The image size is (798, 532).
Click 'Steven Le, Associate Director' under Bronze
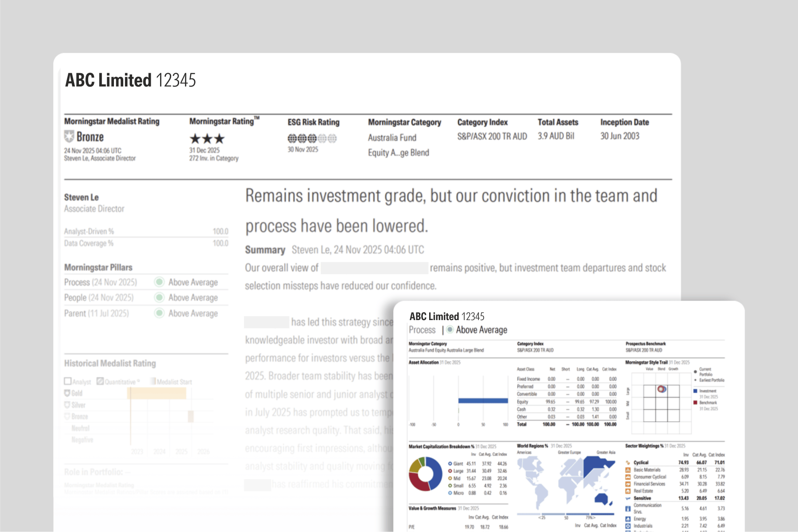click(100, 158)
